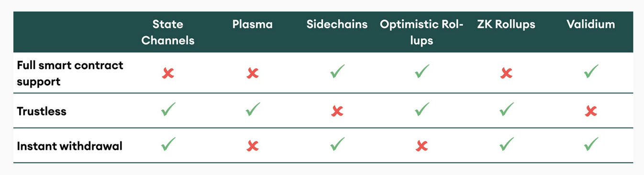Click the red X for Optimistic Rollups Instant withdrawal
Image resolution: width=644 pixels, height=175 pixels.
(422, 146)
